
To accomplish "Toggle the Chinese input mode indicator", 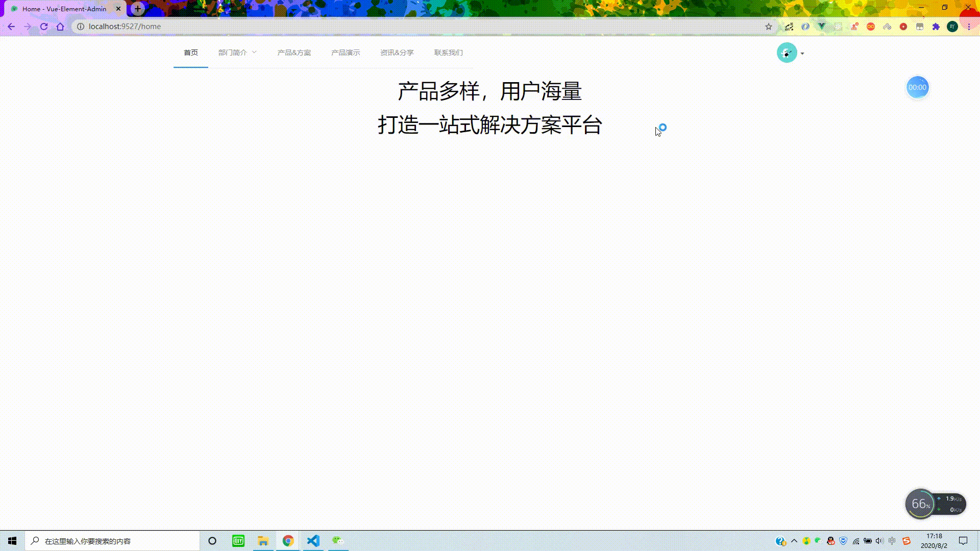I will (x=892, y=541).
